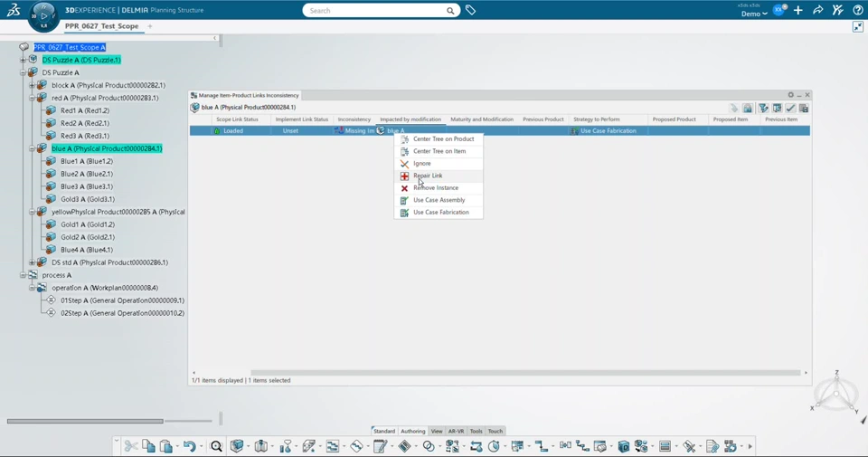Add a new tab with plus button

tap(150, 26)
